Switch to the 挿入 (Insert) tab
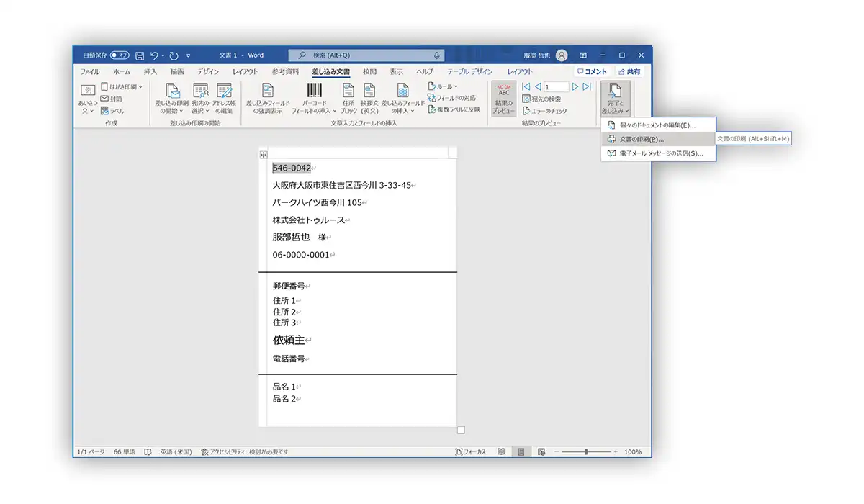Viewport: 864px width, 504px height. (150, 72)
